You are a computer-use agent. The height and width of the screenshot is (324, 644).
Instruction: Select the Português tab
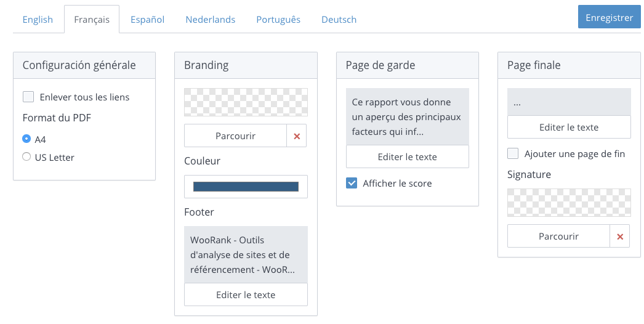point(278,20)
